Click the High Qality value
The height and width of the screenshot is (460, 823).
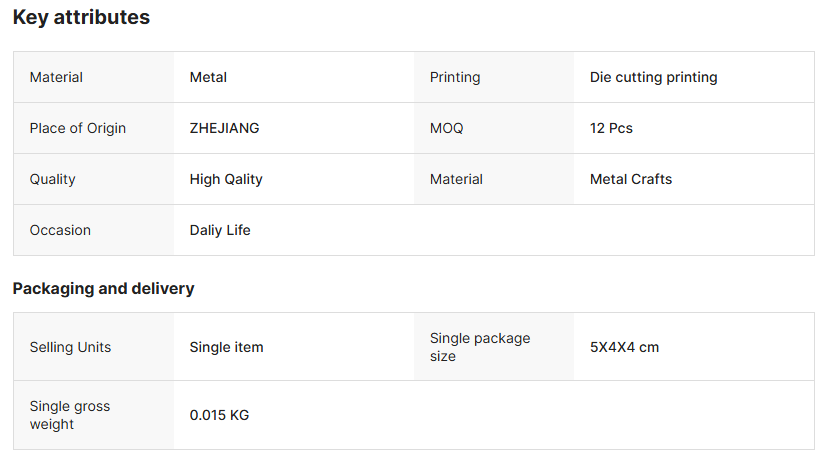226,179
